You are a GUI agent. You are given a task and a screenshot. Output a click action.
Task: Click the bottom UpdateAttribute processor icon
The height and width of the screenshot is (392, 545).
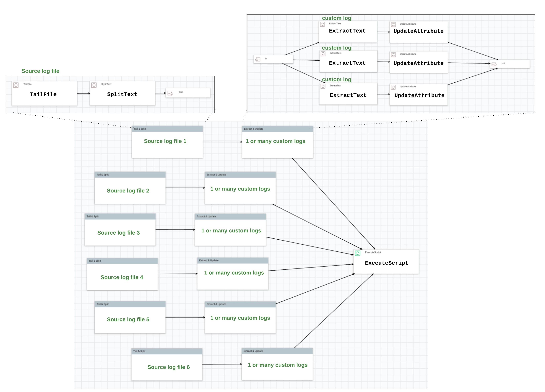tap(393, 87)
